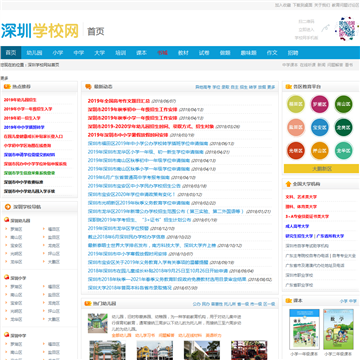Image resolution: width=360 pixels, height=360 pixels.
Task: Open the 招聘 navigation menu item
Action: tap(293, 53)
